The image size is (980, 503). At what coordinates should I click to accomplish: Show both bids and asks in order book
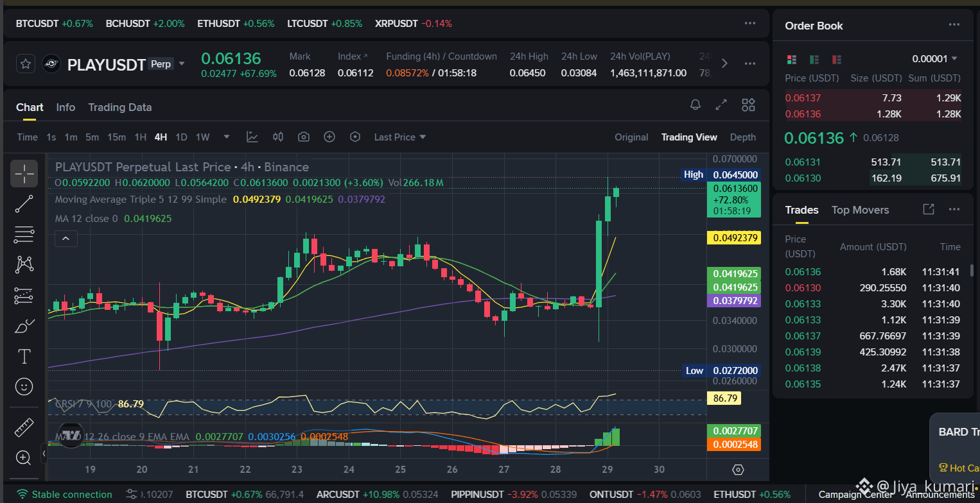pos(791,60)
